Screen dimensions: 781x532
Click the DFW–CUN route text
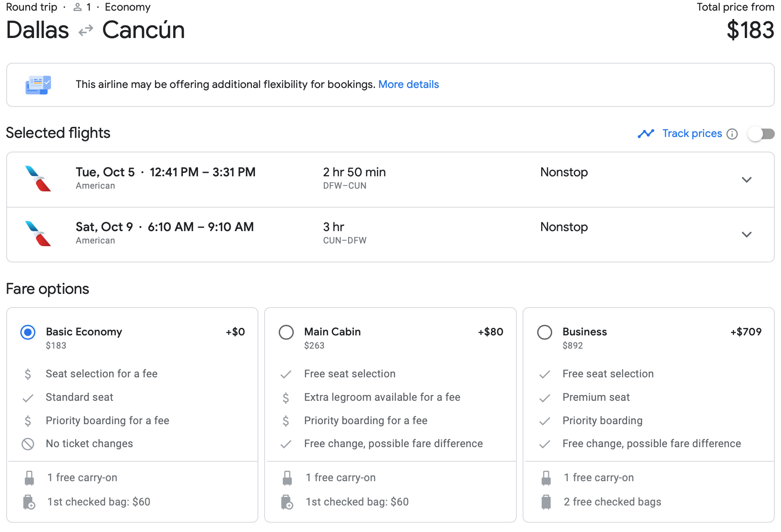345,186
